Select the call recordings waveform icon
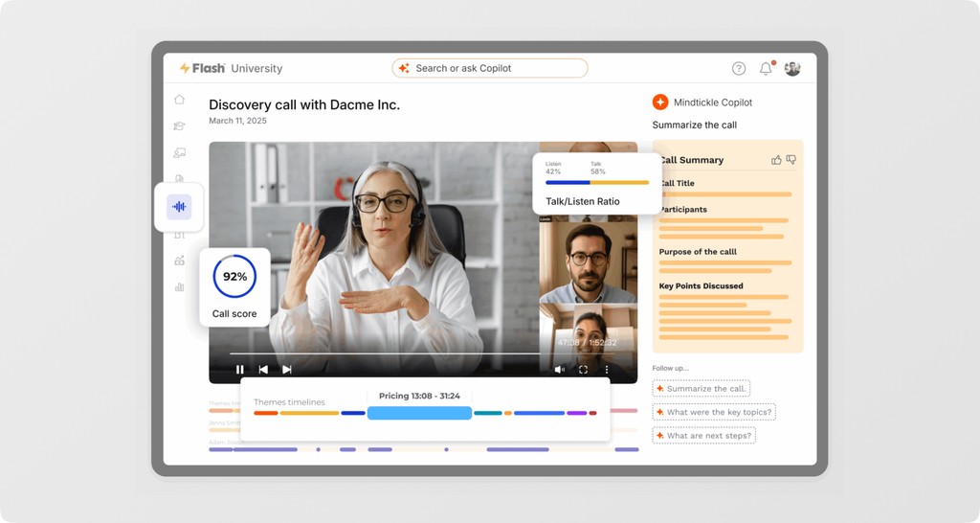Viewport: 980px width, 523px height. pyautogui.click(x=179, y=207)
